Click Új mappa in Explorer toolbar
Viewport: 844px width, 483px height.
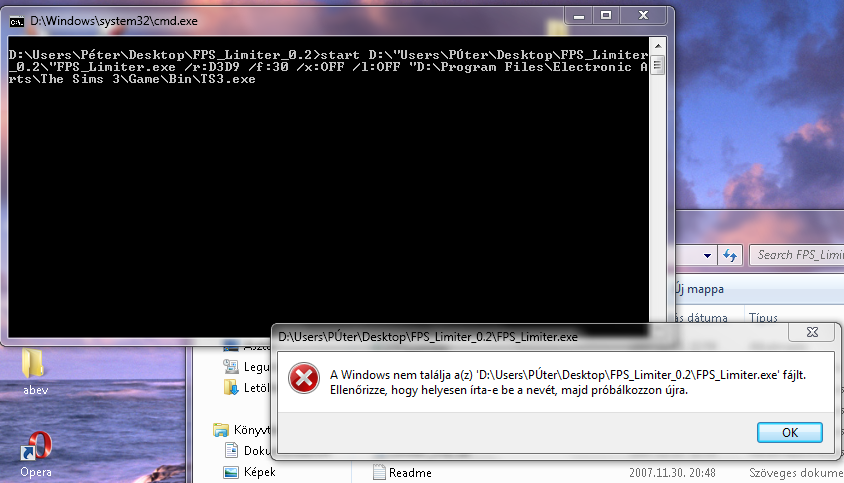pyautogui.click(x=699, y=289)
